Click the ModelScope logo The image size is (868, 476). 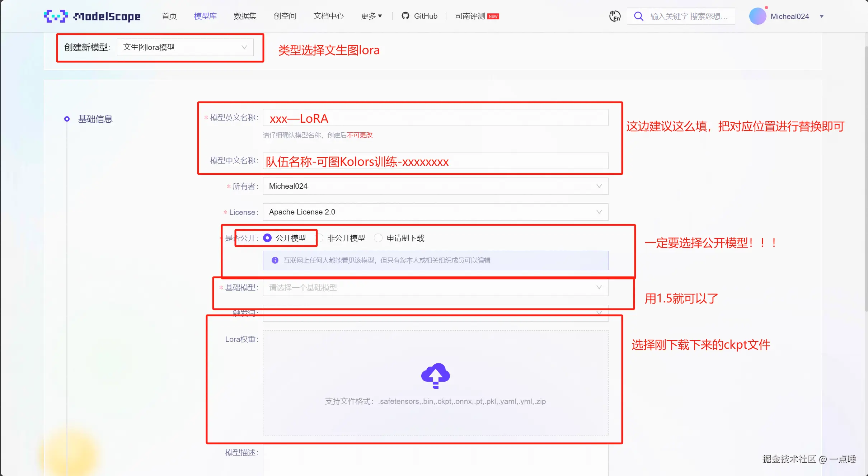(92, 16)
